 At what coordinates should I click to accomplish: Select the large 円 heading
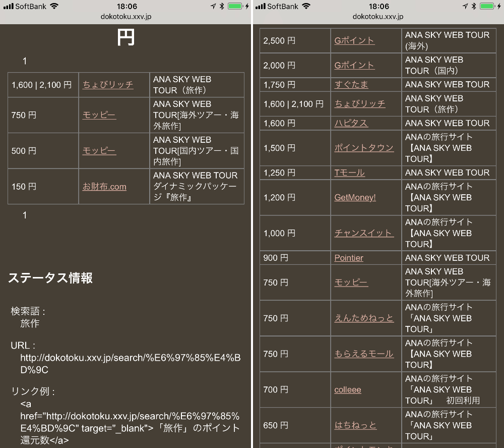[x=125, y=37]
